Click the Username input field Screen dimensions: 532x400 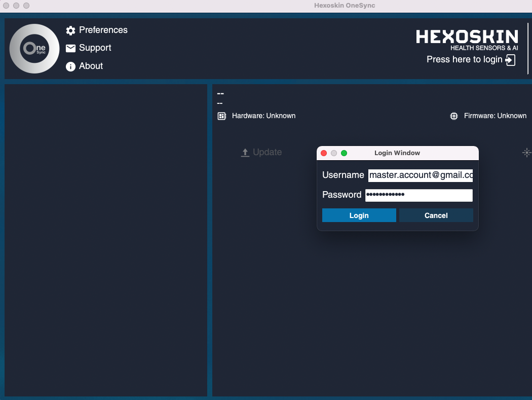click(x=420, y=175)
